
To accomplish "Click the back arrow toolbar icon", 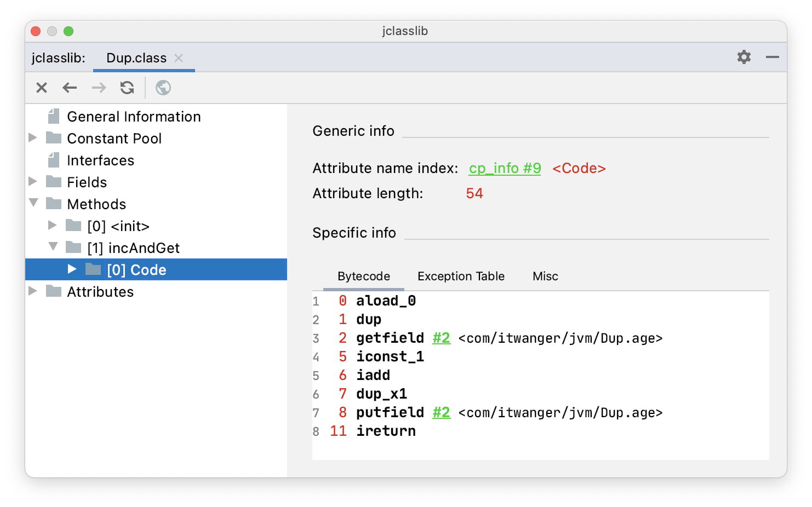I will coord(70,88).
